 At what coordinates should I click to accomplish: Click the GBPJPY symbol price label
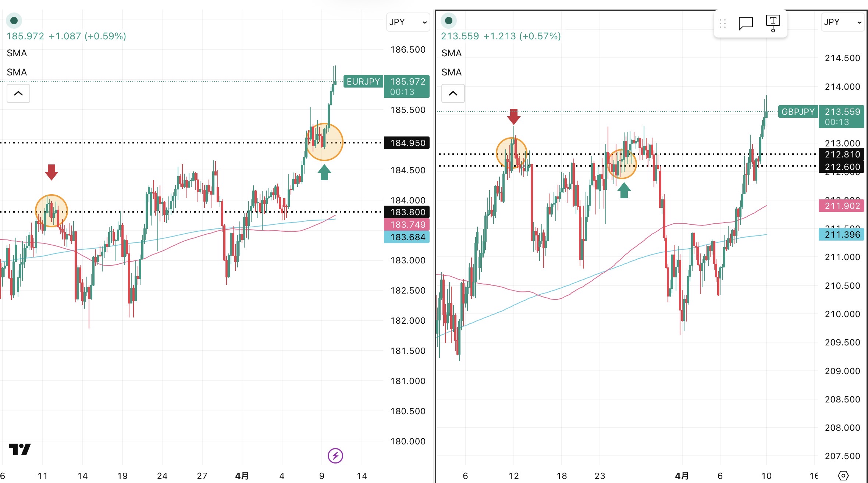point(798,111)
